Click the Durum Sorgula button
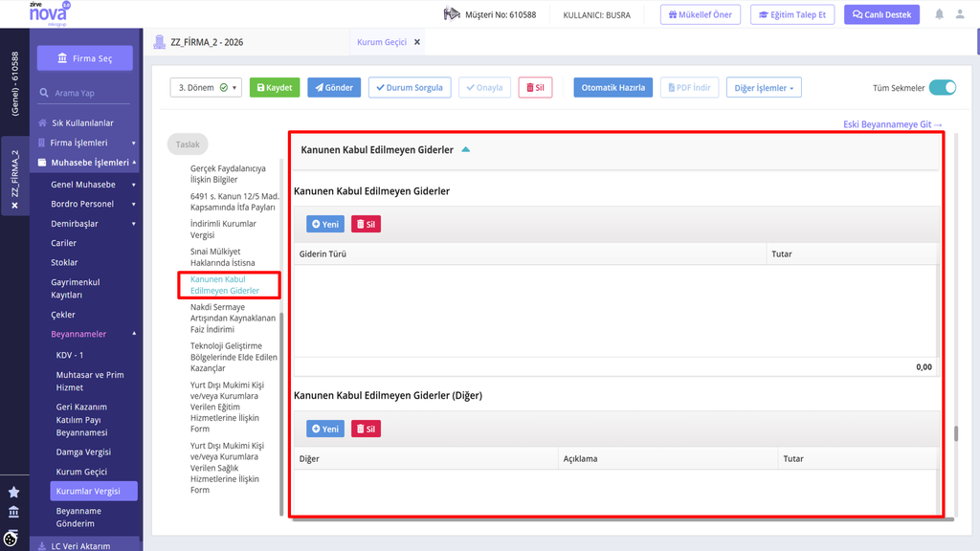Image resolution: width=980 pixels, height=551 pixels. point(410,87)
